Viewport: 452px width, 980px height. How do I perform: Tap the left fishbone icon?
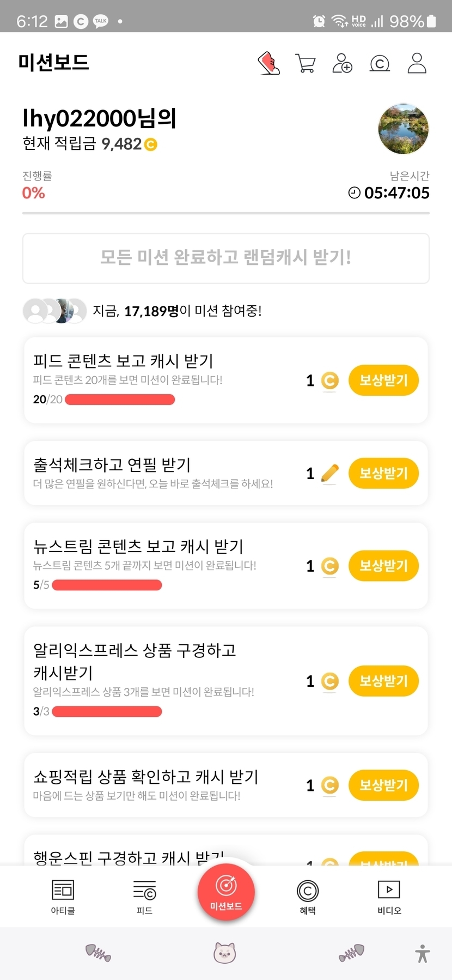click(98, 953)
